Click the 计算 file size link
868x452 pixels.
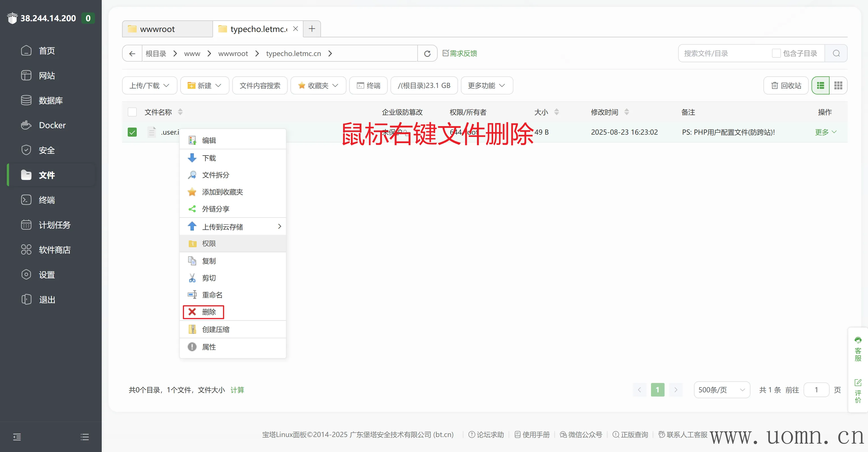tap(237, 390)
